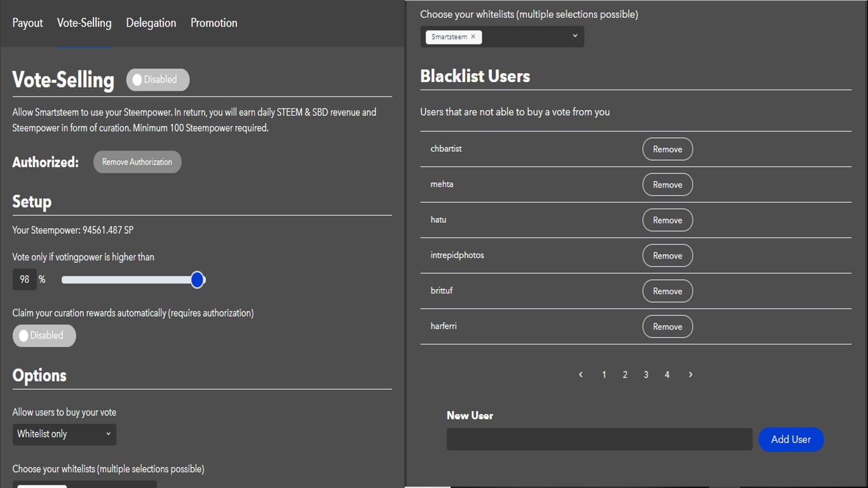Image resolution: width=868 pixels, height=488 pixels.
Task: Remove mehta from the blacklist
Action: [668, 185]
